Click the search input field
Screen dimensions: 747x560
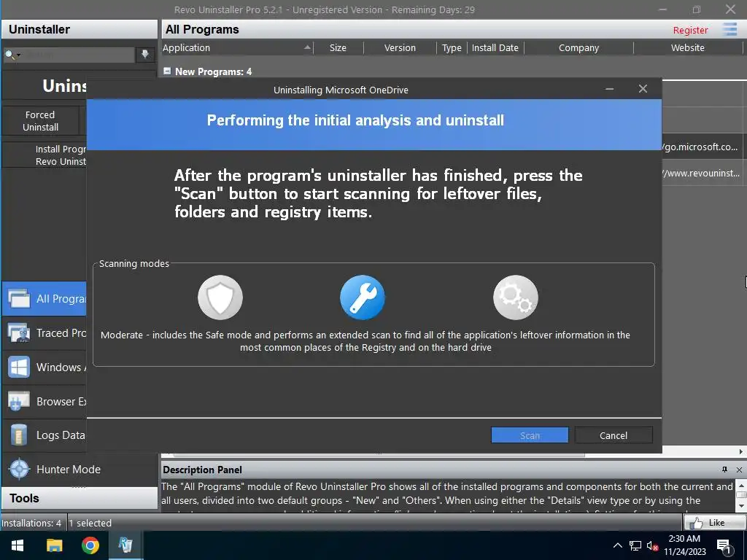point(79,55)
